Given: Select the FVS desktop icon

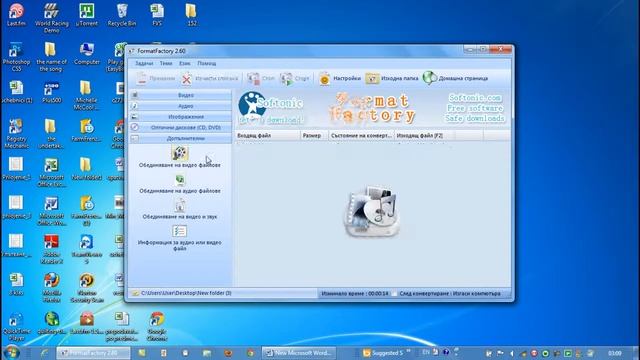Looking at the screenshot, I should (157, 15).
